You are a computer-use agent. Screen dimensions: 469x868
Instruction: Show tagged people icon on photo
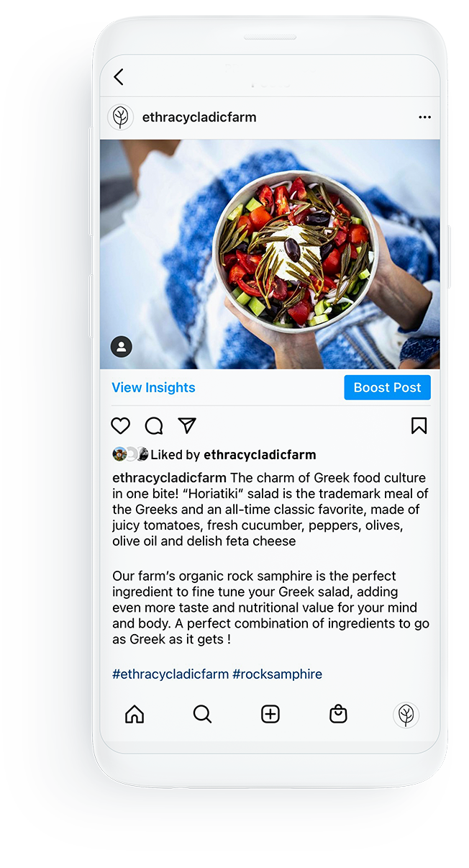(x=122, y=347)
